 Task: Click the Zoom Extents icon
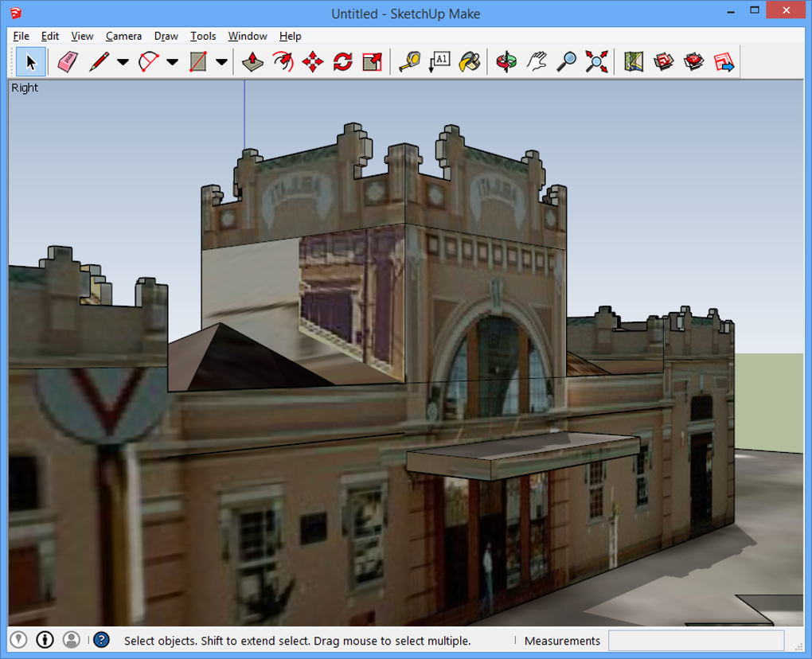(x=597, y=62)
